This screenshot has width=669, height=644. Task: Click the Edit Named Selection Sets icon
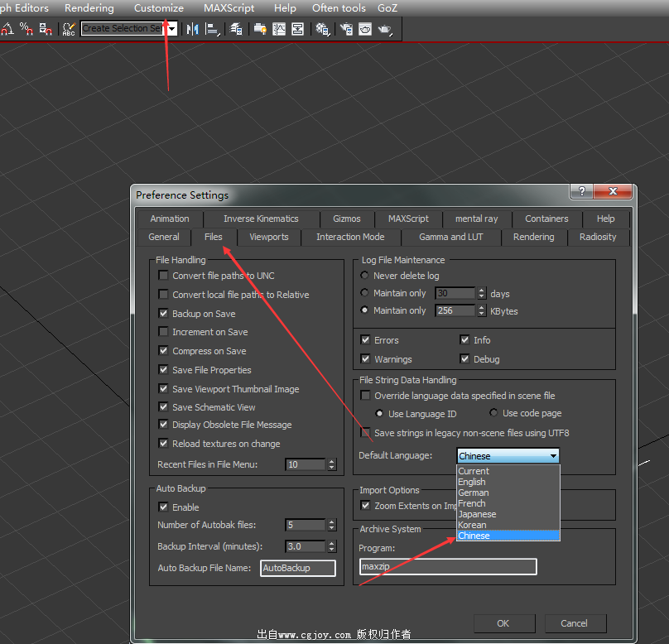coord(69,29)
